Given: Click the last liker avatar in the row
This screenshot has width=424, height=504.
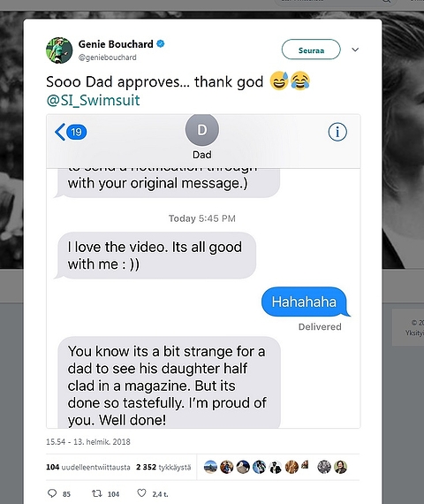Looking at the screenshot, I should click(340, 467).
